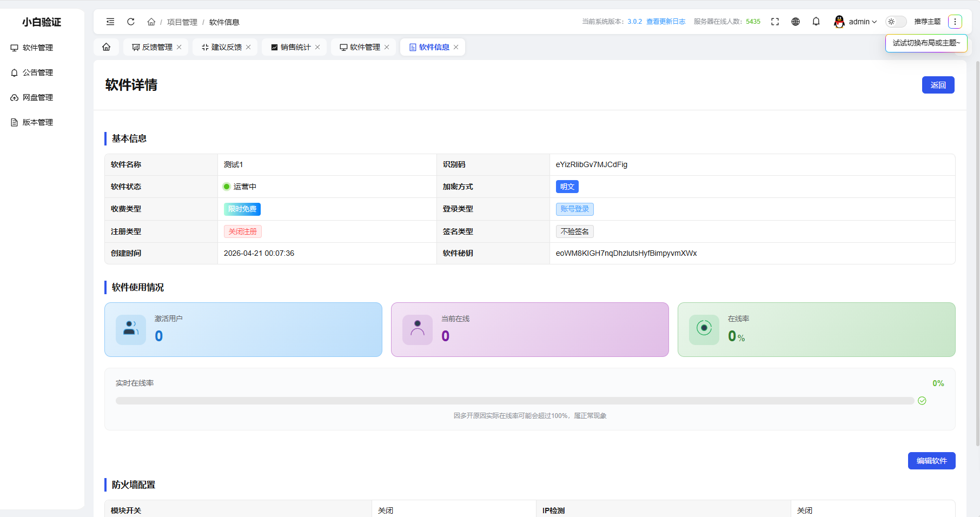Enter fullscreen mode icon
This screenshot has width=980, height=517.
pos(775,22)
